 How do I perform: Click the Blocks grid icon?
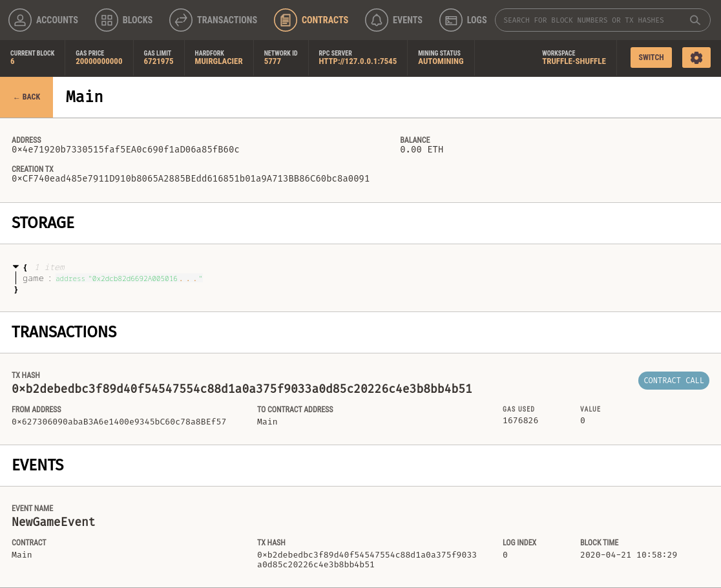click(x=106, y=20)
